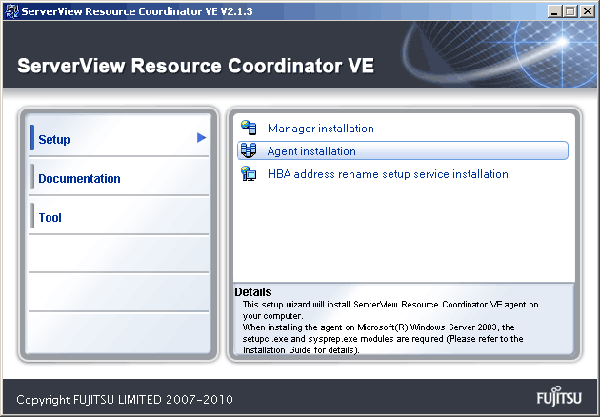Click the Manager installation icon
600x417 pixels.
click(x=249, y=127)
